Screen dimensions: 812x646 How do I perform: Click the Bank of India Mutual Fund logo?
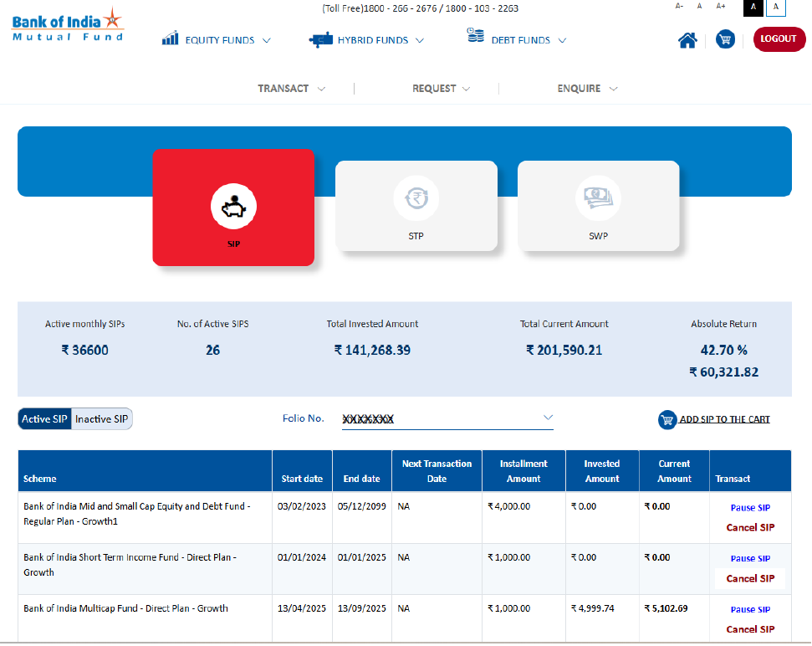pos(68,25)
